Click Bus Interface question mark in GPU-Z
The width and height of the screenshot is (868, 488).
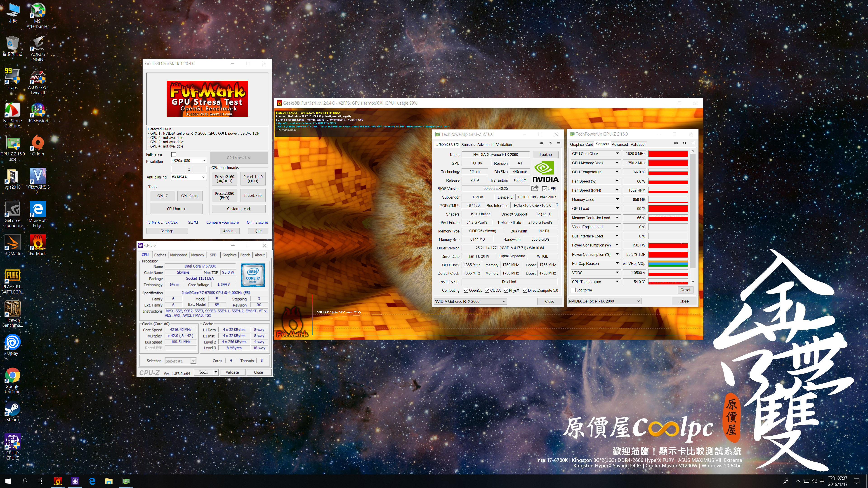click(x=557, y=205)
